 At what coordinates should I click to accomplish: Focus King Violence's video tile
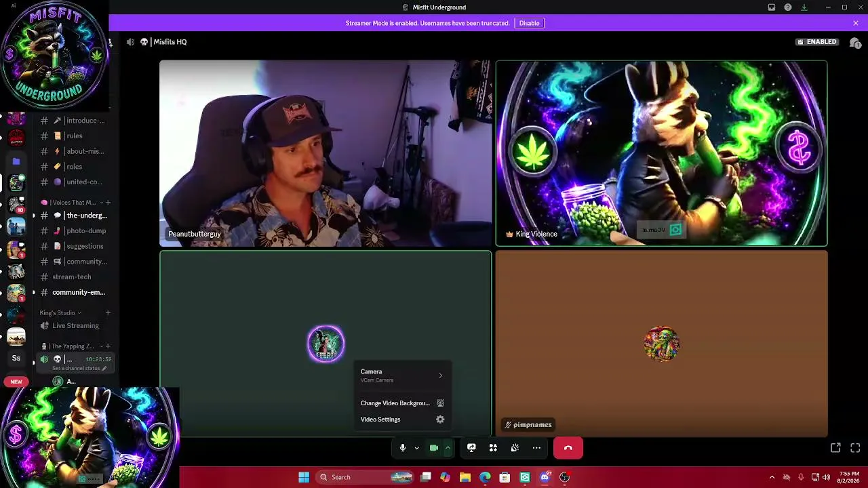[x=661, y=153]
